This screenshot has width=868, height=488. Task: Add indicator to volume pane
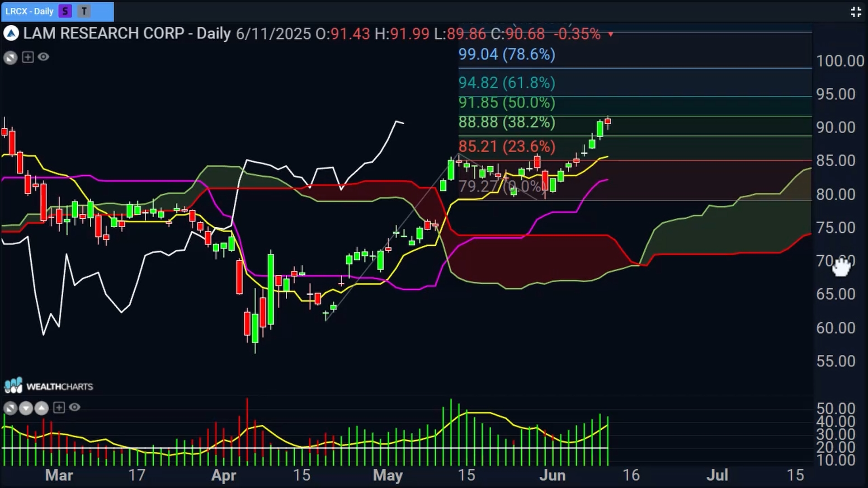(59, 408)
